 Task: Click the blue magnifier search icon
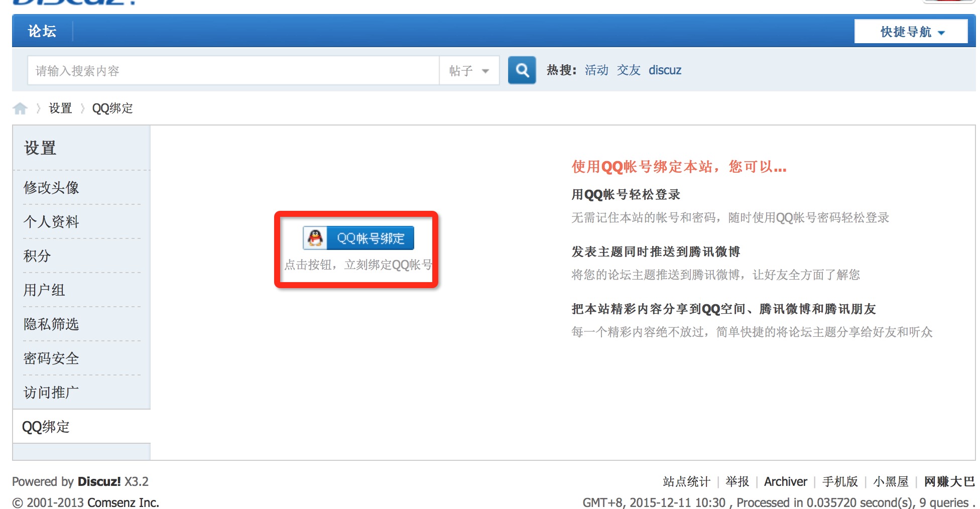pyautogui.click(x=522, y=70)
